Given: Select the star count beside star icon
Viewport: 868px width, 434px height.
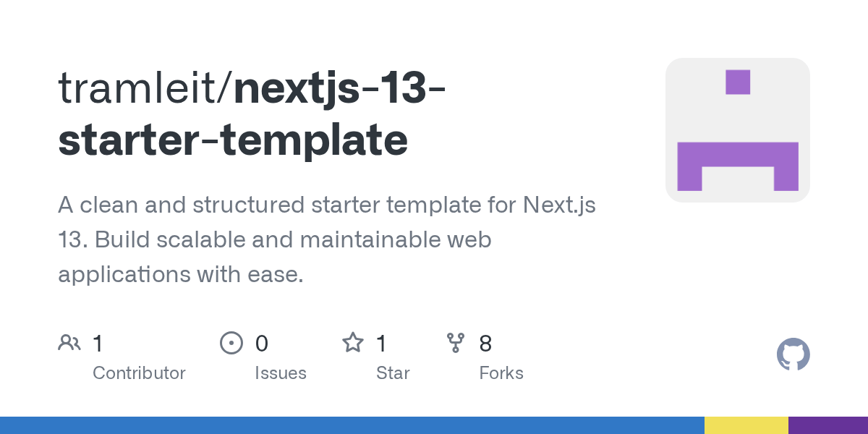Looking at the screenshot, I should (x=381, y=344).
